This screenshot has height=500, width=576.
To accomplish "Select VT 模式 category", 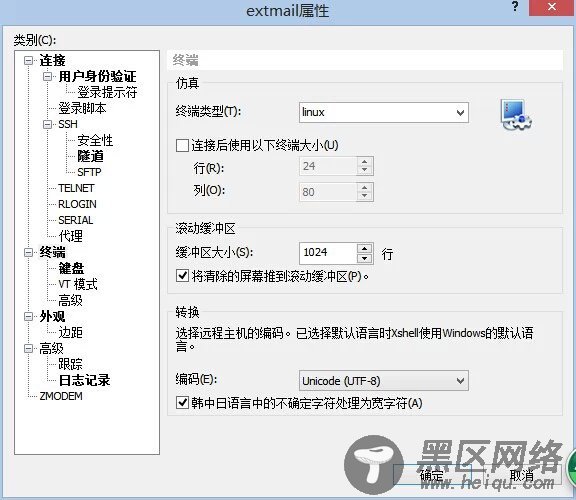I will click(x=78, y=284).
